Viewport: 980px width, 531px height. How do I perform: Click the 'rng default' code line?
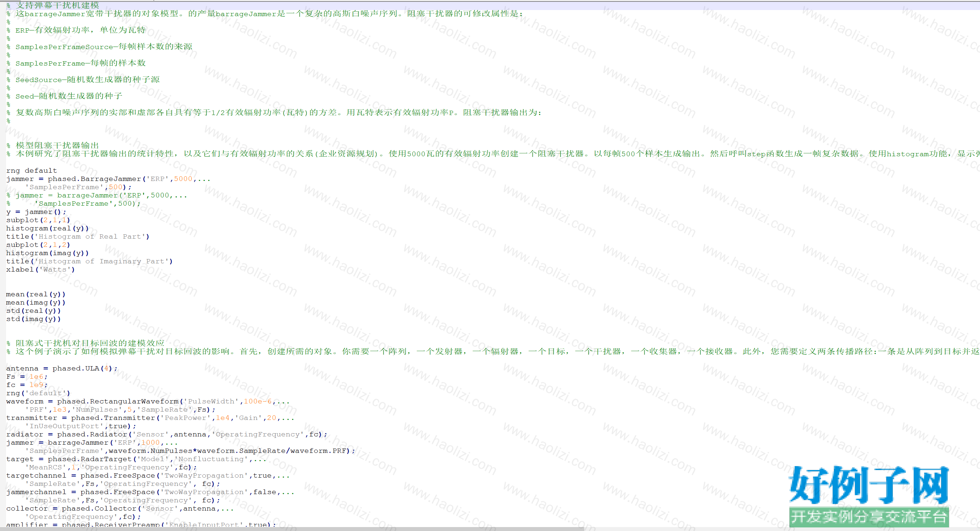click(x=32, y=171)
